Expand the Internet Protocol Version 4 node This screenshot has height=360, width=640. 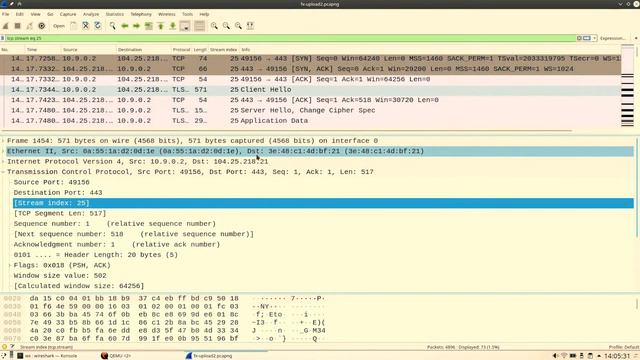(3, 161)
